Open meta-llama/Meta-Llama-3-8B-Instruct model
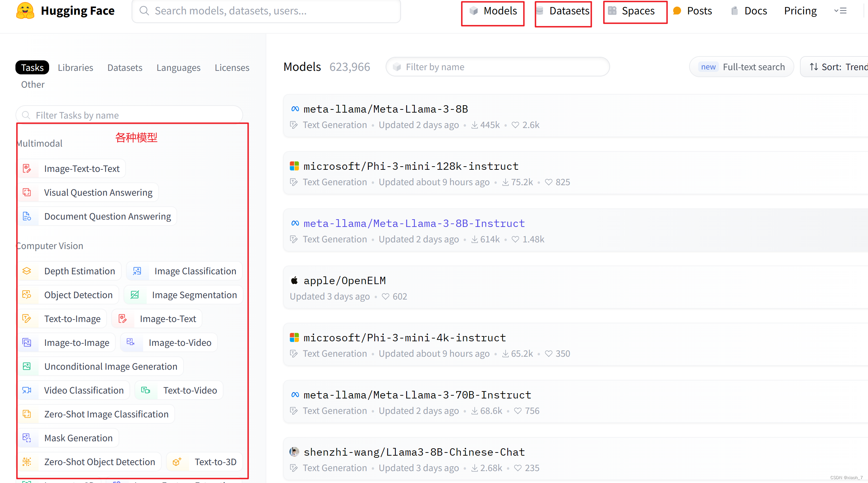The width and height of the screenshot is (868, 483). [x=414, y=223]
